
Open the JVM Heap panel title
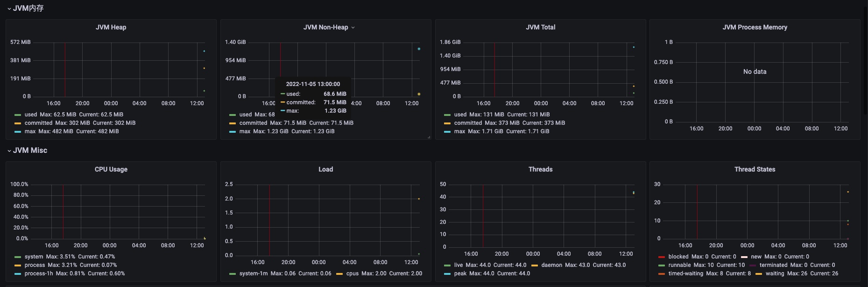[111, 27]
